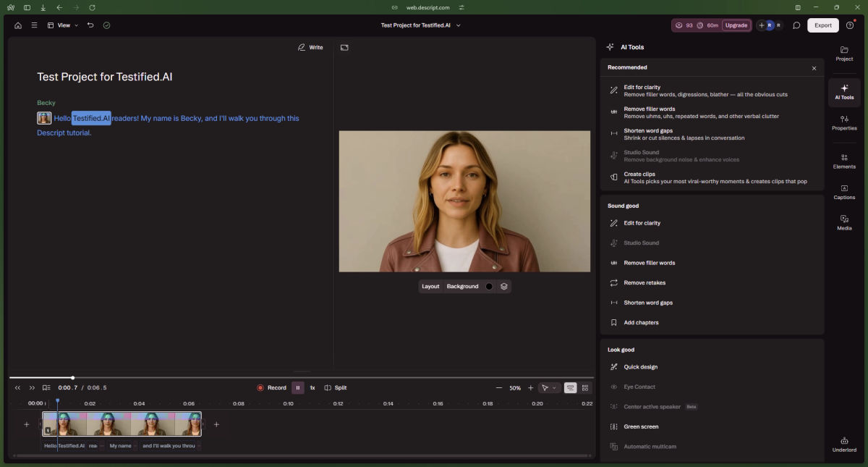Switch to the Captions panel
Screen dimensions: 868x467
coord(843,192)
